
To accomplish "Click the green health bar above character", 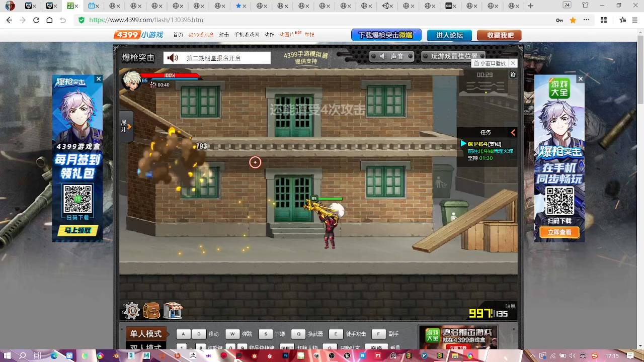I will [330, 199].
